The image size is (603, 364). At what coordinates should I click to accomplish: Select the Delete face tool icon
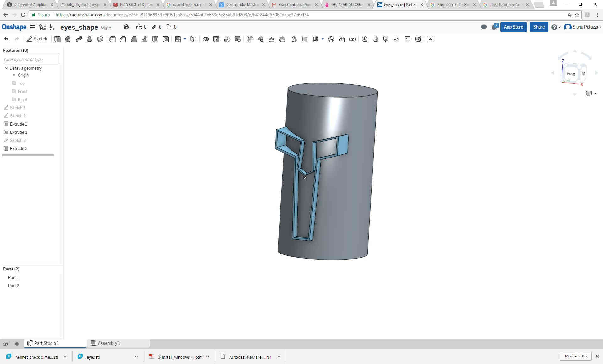(x=261, y=39)
